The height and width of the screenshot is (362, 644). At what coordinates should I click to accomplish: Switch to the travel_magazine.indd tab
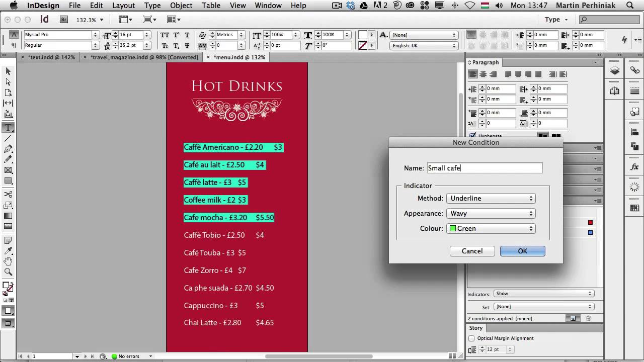[144, 57]
